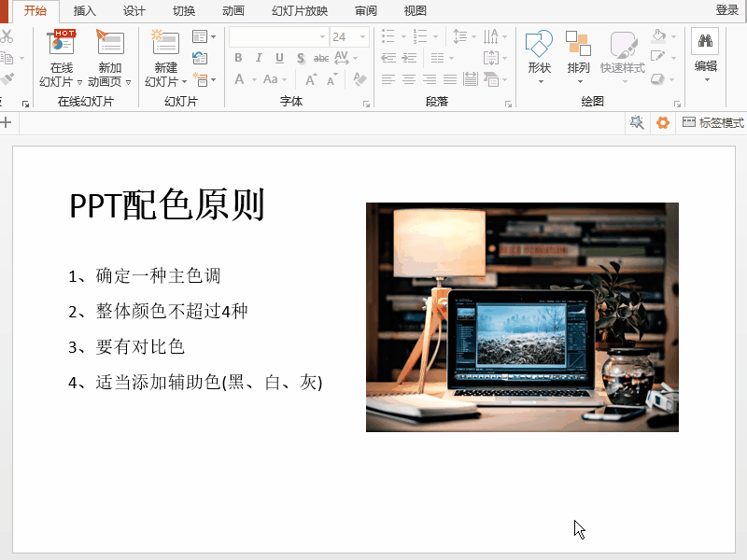
Task: Open the 在线幻灯片 online slides gallery
Action: pyautogui.click(x=62, y=58)
